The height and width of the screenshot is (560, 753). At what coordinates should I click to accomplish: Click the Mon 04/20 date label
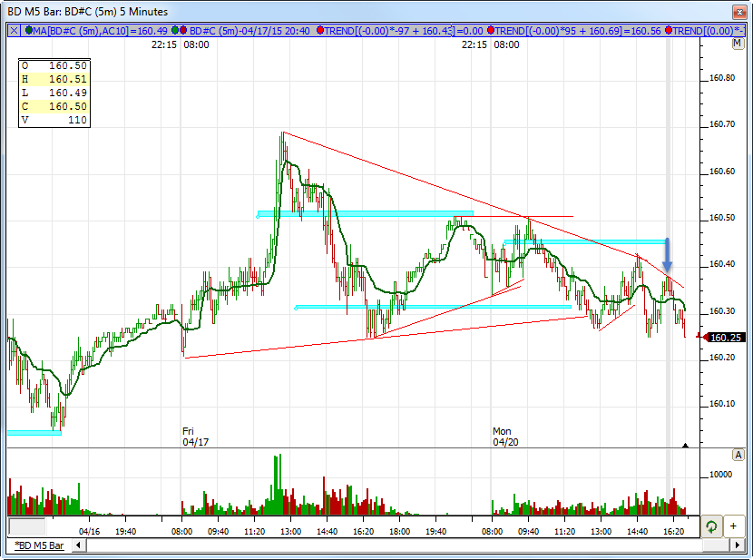tap(505, 437)
